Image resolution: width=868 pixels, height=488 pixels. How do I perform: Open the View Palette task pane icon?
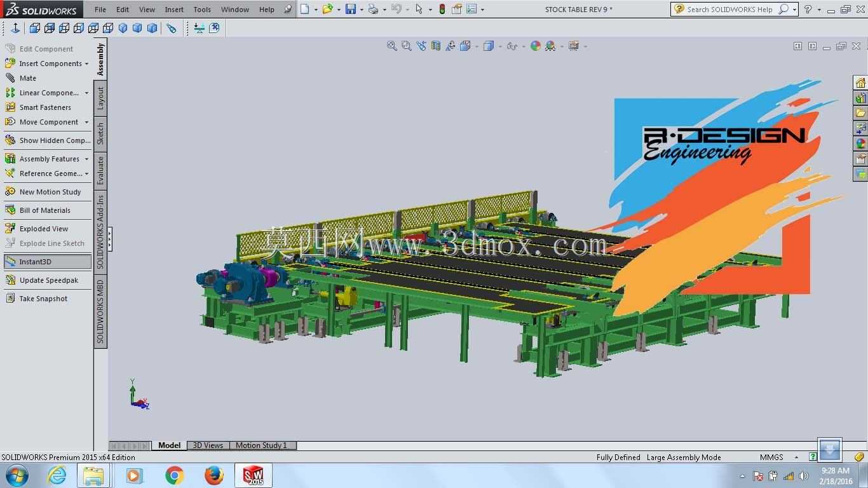click(860, 128)
